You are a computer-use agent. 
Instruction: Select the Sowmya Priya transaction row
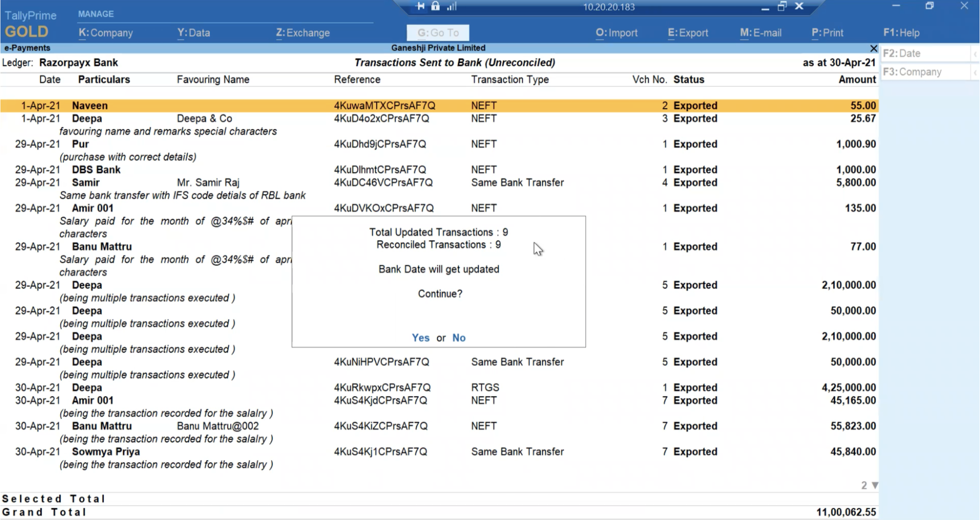258,452
